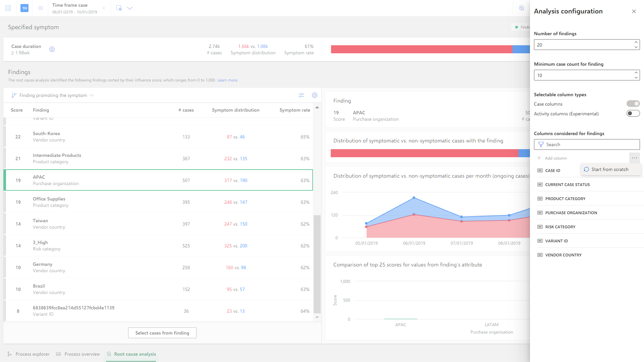
Task: Open the Learn more link
Action: (227, 80)
